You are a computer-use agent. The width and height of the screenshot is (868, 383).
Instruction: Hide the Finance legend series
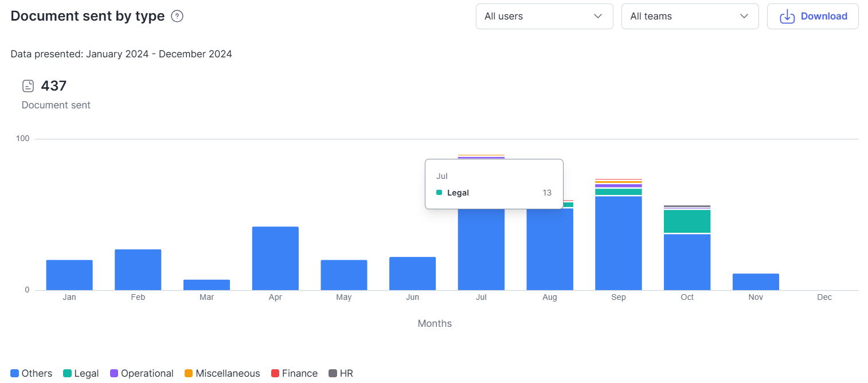[294, 373]
